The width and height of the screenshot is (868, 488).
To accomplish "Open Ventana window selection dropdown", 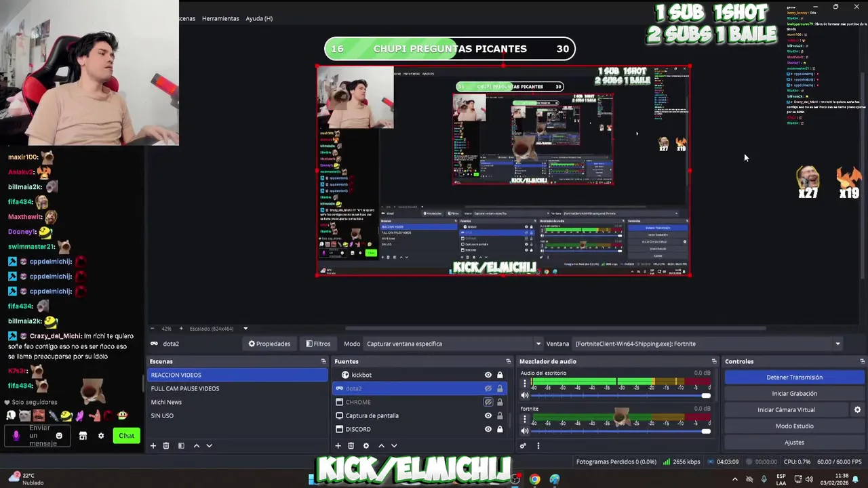I will [x=707, y=344].
